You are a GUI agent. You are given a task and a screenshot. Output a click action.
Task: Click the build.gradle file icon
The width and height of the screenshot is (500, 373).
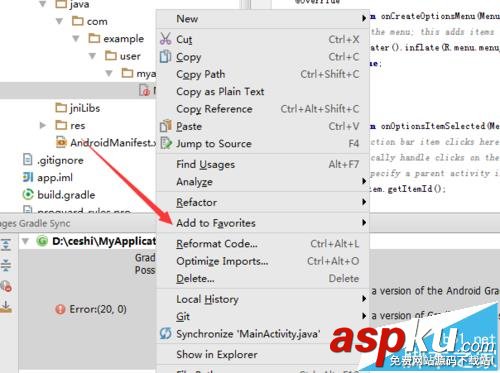click(x=28, y=194)
